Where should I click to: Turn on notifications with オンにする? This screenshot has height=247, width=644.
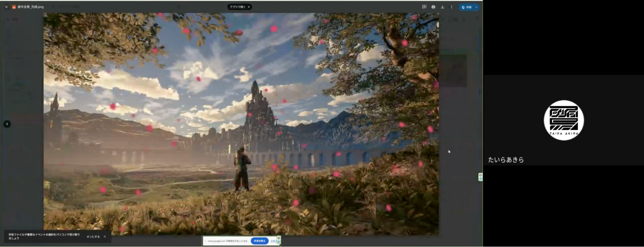coord(93,237)
